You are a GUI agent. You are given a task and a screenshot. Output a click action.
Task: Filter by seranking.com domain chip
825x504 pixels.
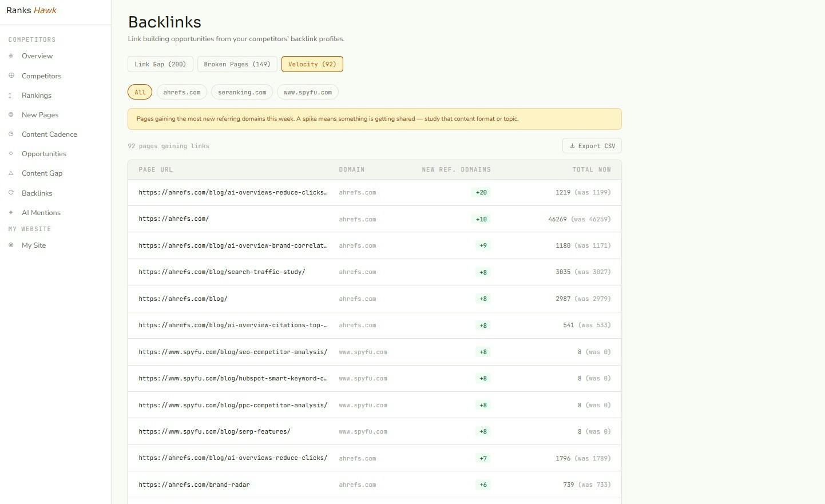(x=242, y=92)
